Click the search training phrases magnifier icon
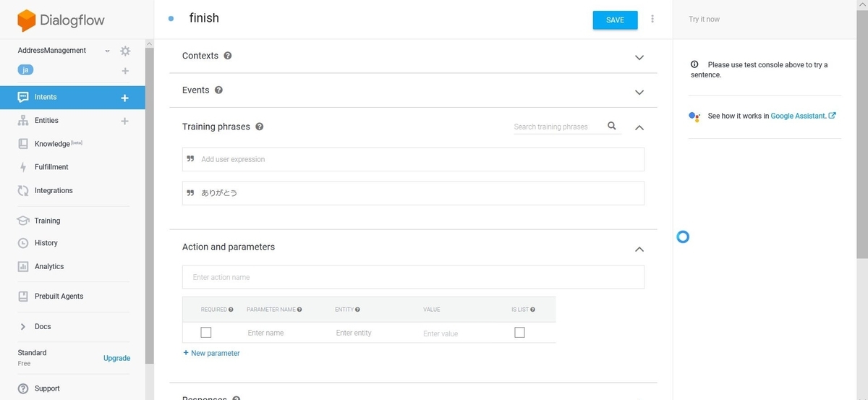 612,126
